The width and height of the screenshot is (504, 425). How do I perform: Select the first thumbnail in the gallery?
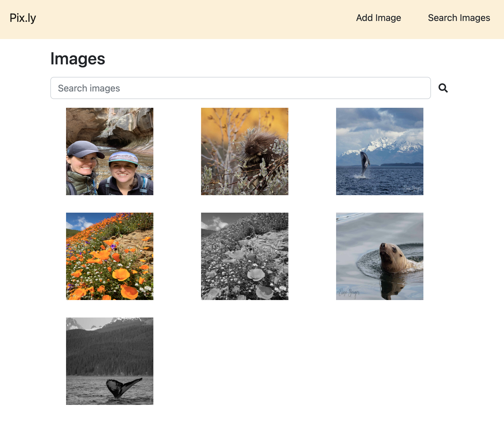[x=109, y=151]
